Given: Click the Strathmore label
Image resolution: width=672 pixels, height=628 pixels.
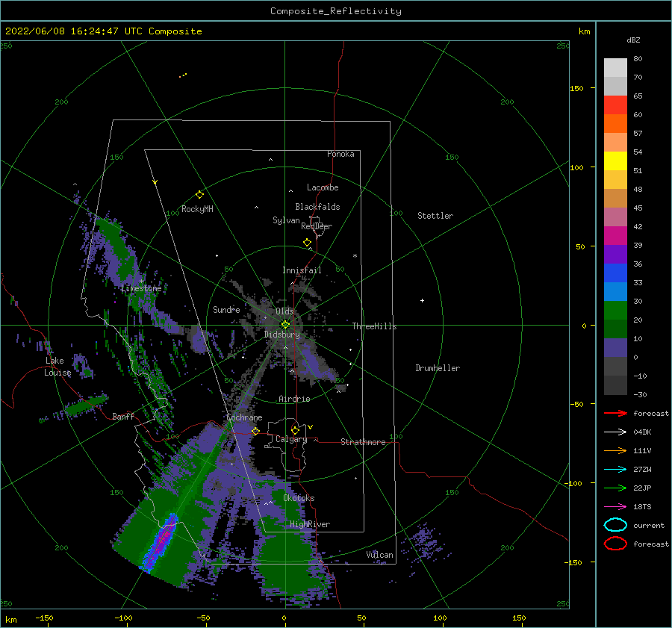Looking at the screenshot, I should click(363, 442).
